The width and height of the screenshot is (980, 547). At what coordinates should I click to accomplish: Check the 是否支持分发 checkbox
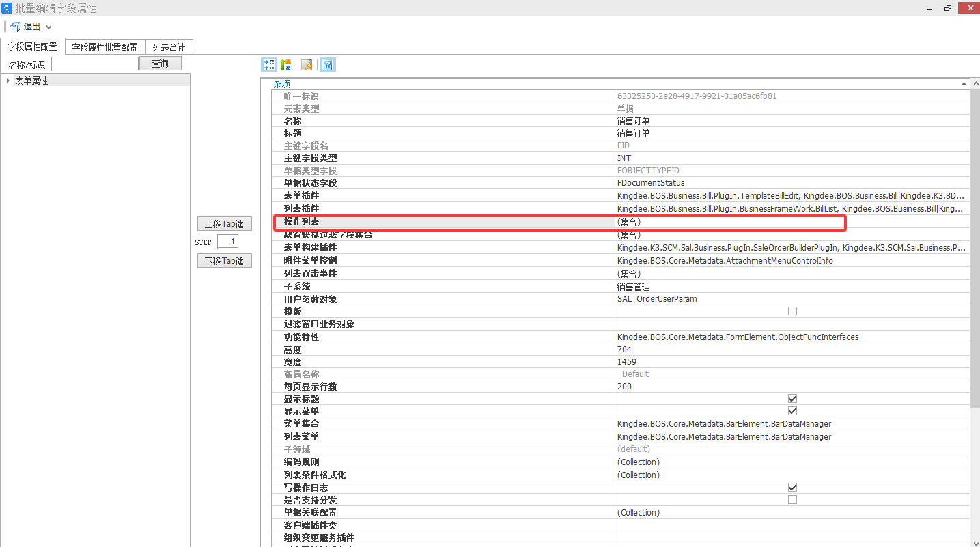point(792,500)
